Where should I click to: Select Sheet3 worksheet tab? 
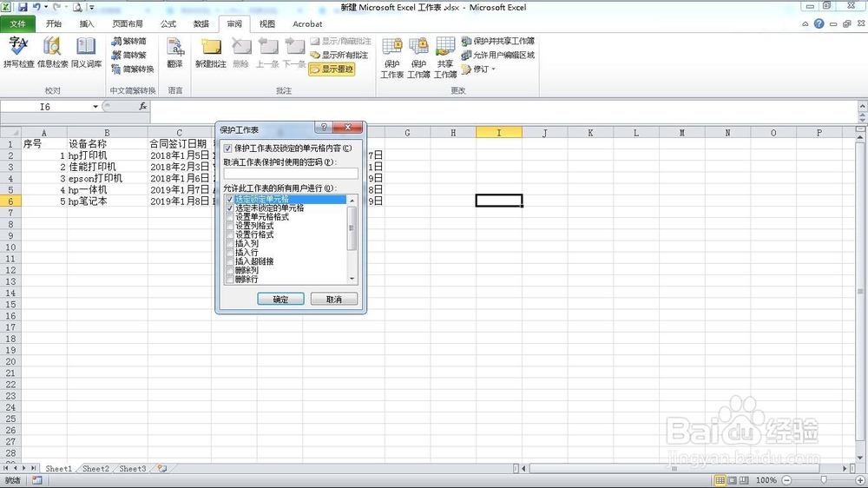133,469
